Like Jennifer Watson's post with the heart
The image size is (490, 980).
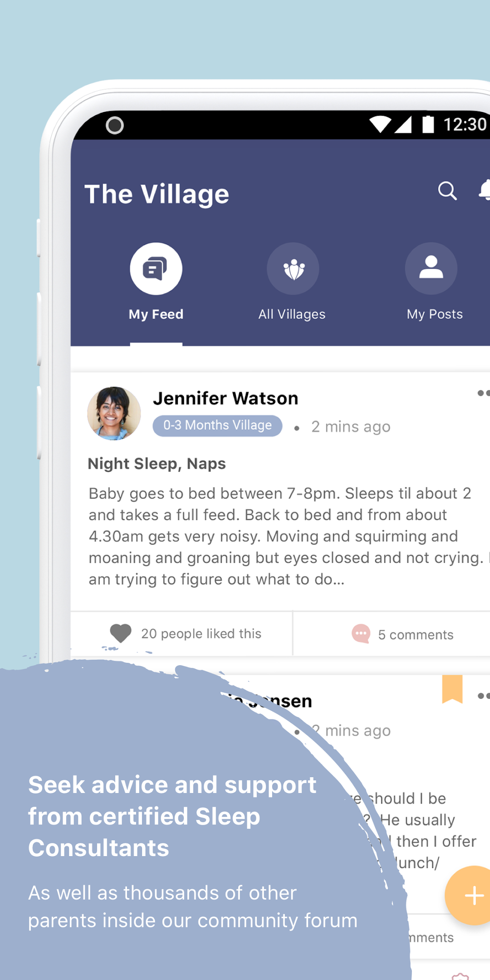click(121, 633)
